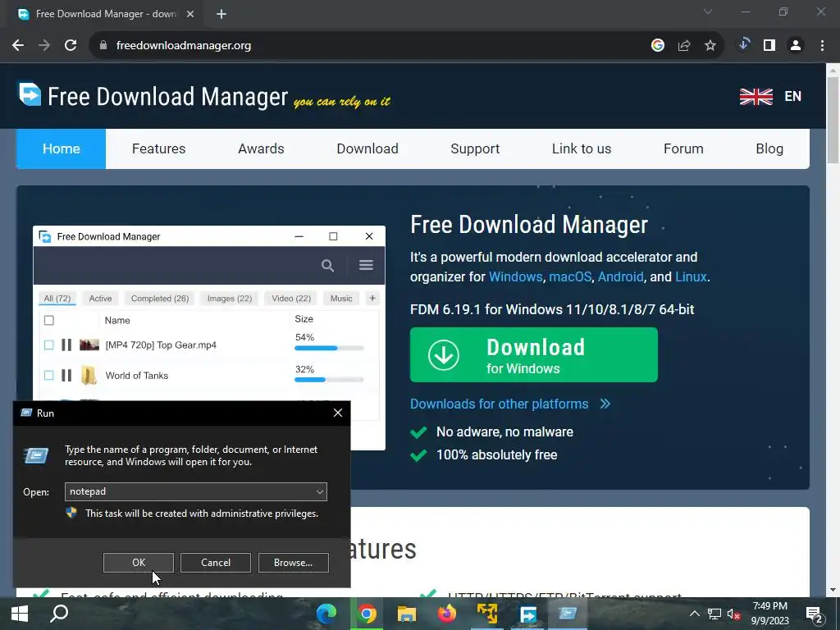The image size is (840, 630).
Task: Launch Firefox from taskbar
Action: pos(447,614)
